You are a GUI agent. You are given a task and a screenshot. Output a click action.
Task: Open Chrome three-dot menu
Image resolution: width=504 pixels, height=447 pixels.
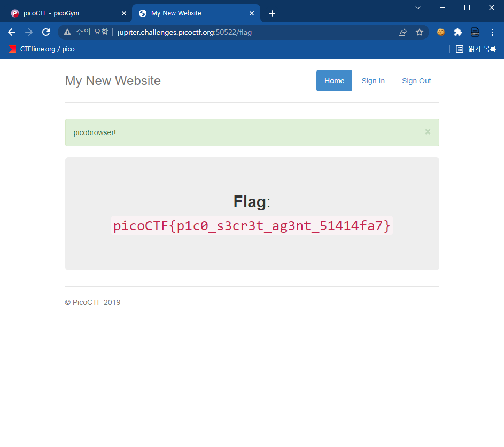coord(492,32)
